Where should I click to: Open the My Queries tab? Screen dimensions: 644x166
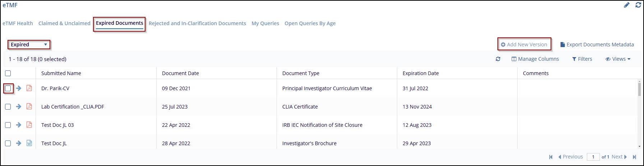pyautogui.click(x=265, y=23)
